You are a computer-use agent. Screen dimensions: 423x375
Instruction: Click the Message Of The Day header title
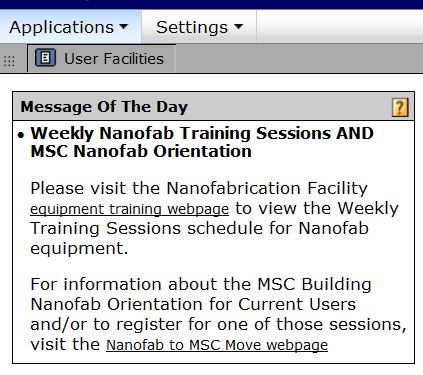click(x=104, y=107)
